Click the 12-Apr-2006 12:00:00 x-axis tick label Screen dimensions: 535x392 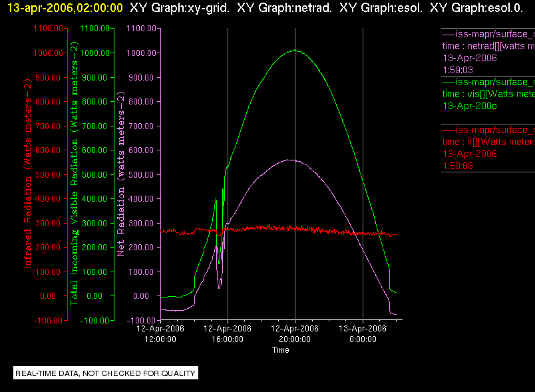coord(160,334)
